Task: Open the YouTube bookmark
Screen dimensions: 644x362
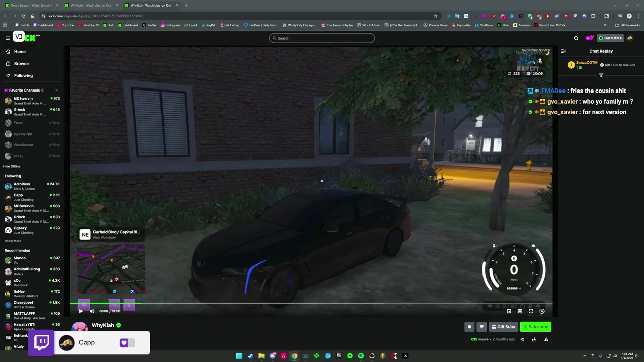Action: (65, 25)
